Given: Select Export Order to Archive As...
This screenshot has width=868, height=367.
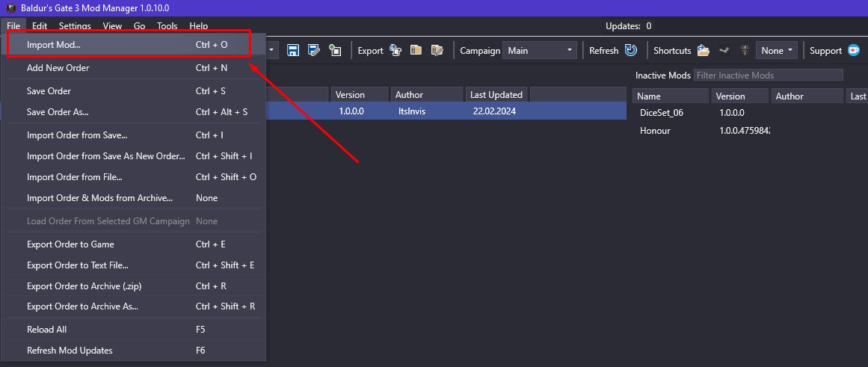Looking at the screenshot, I should [x=133, y=306].
